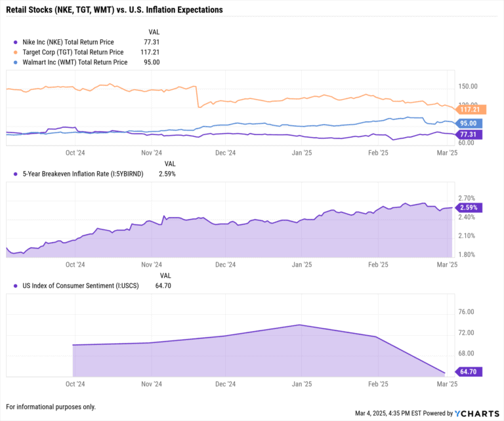
Task: Click the blue Walmart legend dot
Action: [x=16, y=62]
